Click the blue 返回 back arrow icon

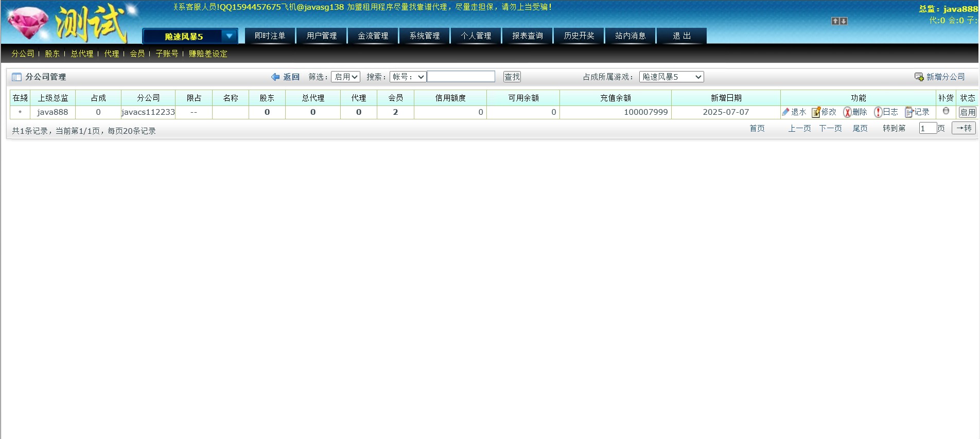pyautogui.click(x=275, y=77)
